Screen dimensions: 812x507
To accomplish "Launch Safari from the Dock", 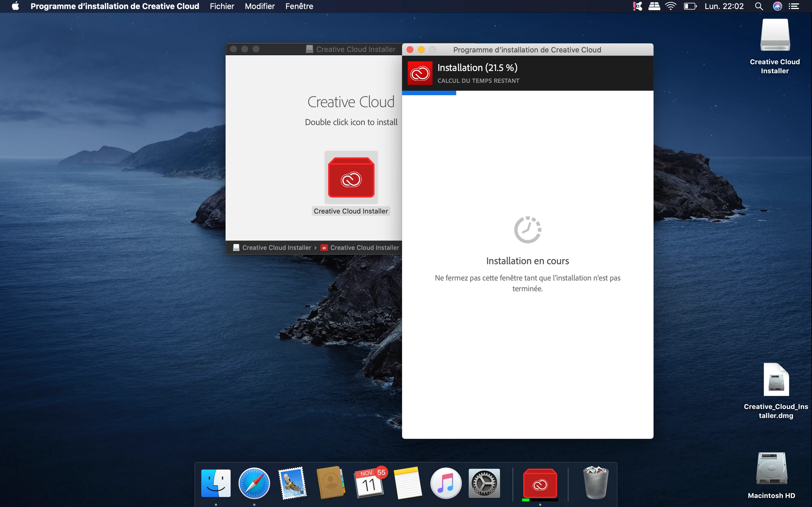I will [x=254, y=483].
